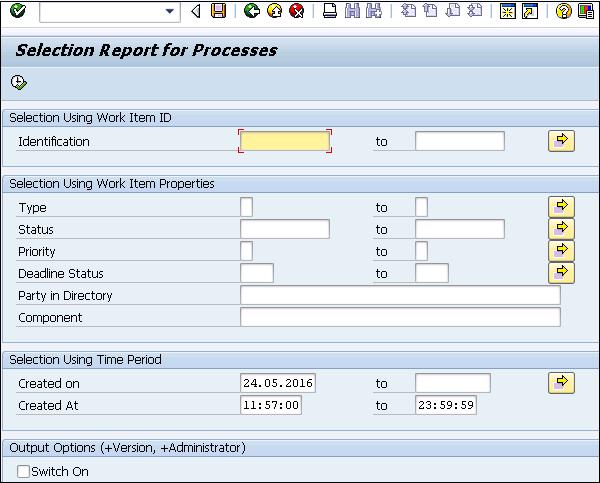
Task: Click the Priority to field
Action: [421, 251]
